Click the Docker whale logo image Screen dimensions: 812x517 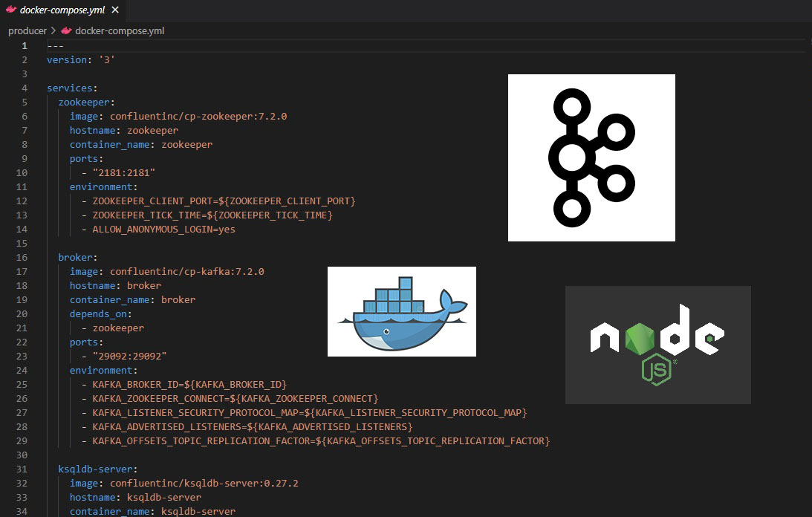pyautogui.click(x=401, y=311)
